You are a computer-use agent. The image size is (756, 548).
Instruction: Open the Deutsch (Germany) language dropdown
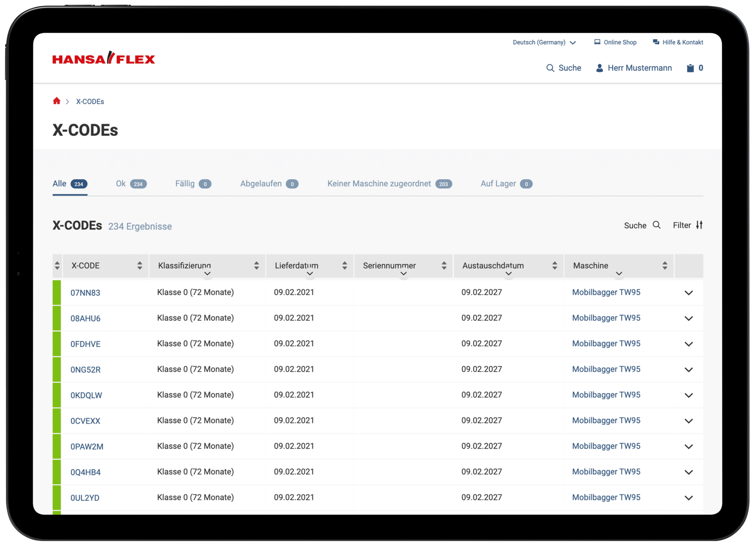pos(544,42)
